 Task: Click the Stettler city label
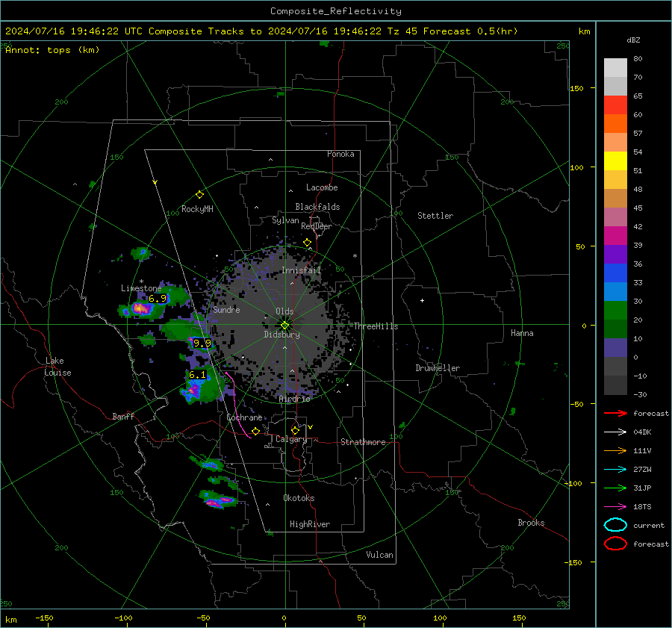(435, 216)
